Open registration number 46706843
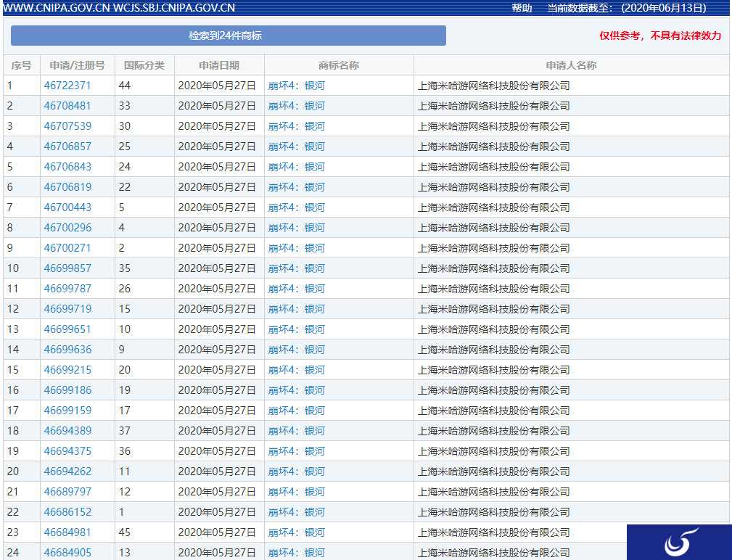Image resolution: width=732 pixels, height=560 pixels. click(x=67, y=167)
